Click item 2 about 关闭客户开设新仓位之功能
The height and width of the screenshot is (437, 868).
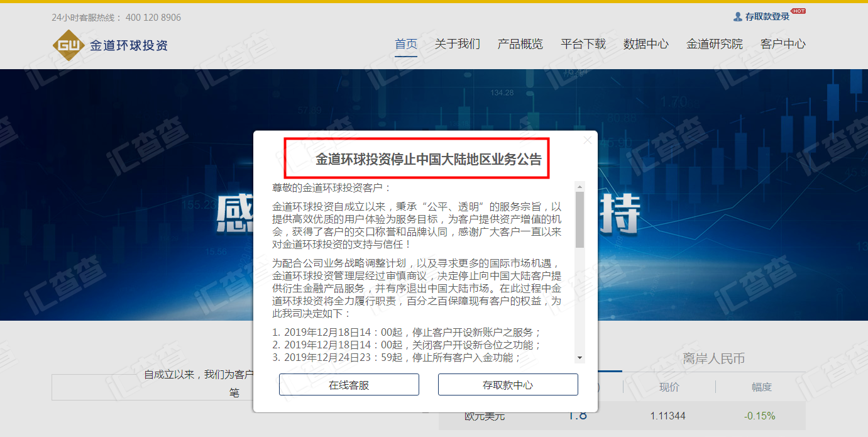[407, 345]
